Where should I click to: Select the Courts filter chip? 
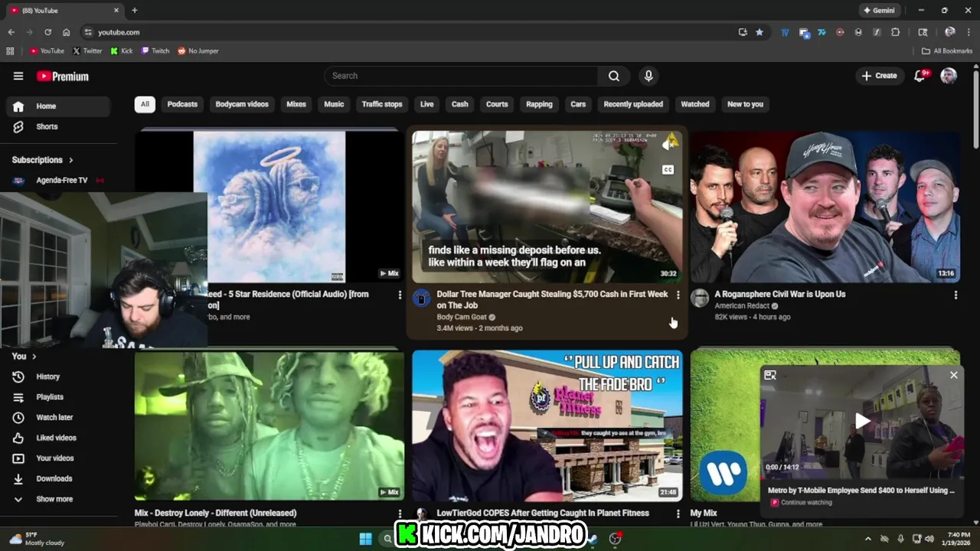click(497, 104)
